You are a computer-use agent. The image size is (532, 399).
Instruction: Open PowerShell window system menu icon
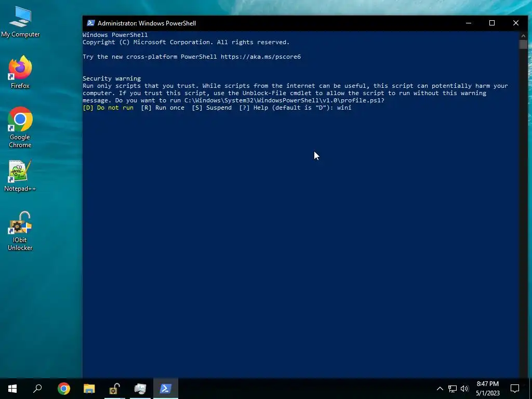click(x=90, y=23)
